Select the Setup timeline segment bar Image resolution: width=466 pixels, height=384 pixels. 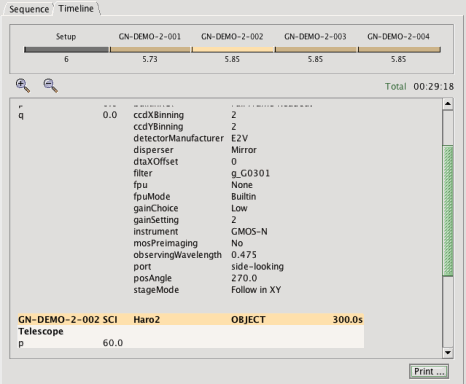(66, 50)
